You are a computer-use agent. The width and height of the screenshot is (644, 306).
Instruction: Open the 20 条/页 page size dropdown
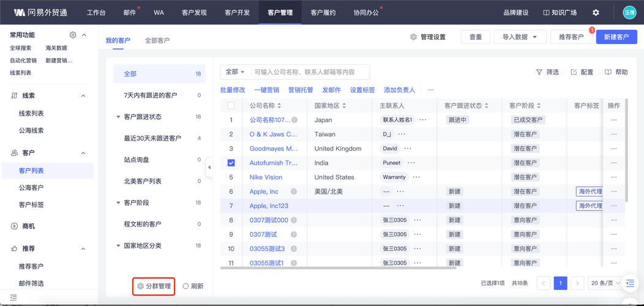point(605,283)
